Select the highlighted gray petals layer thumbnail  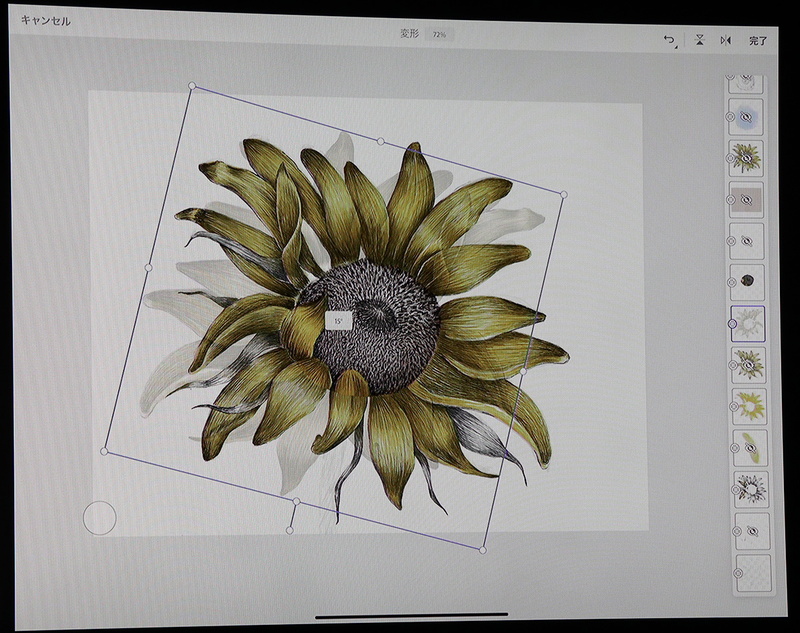(x=748, y=323)
